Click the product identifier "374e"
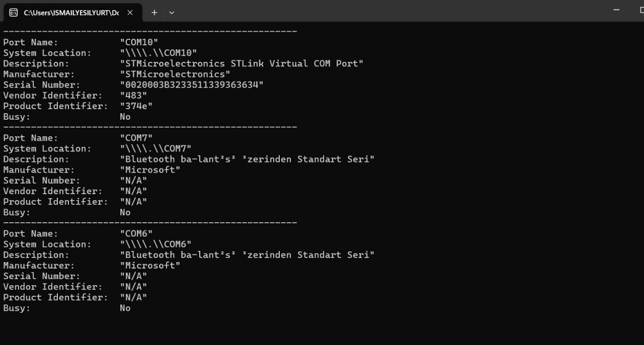The width and height of the screenshot is (644, 345). (x=136, y=106)
